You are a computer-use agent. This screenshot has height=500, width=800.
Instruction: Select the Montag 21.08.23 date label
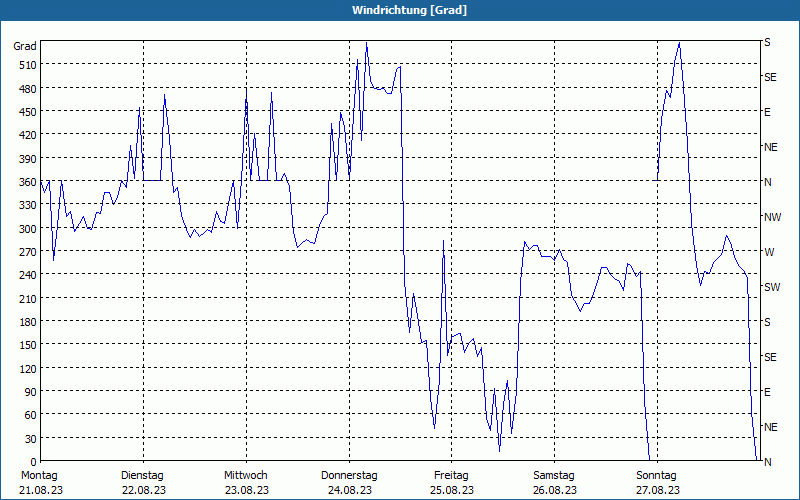pyautogui.click(x=40, y=482)
